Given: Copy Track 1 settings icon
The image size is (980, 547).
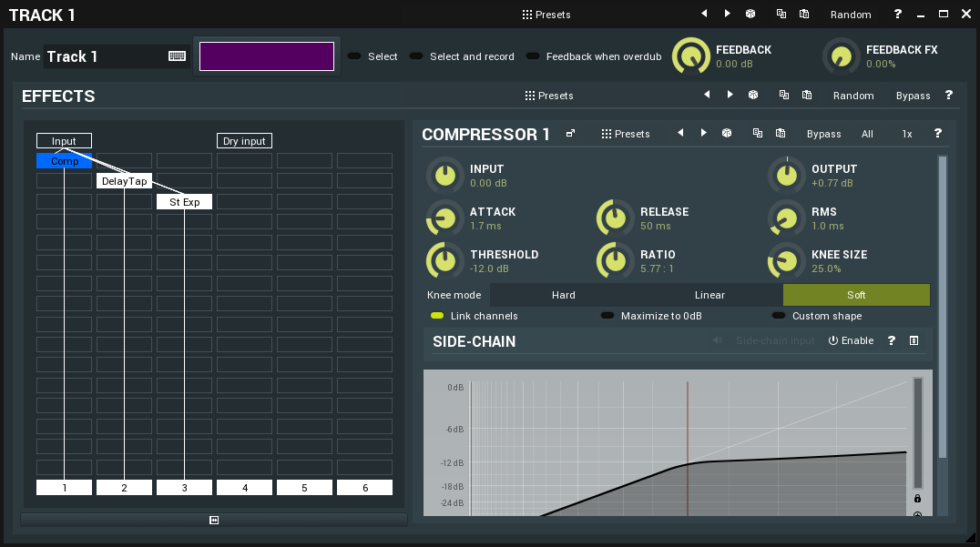Looking at the screenshot, I should [781, 14].
